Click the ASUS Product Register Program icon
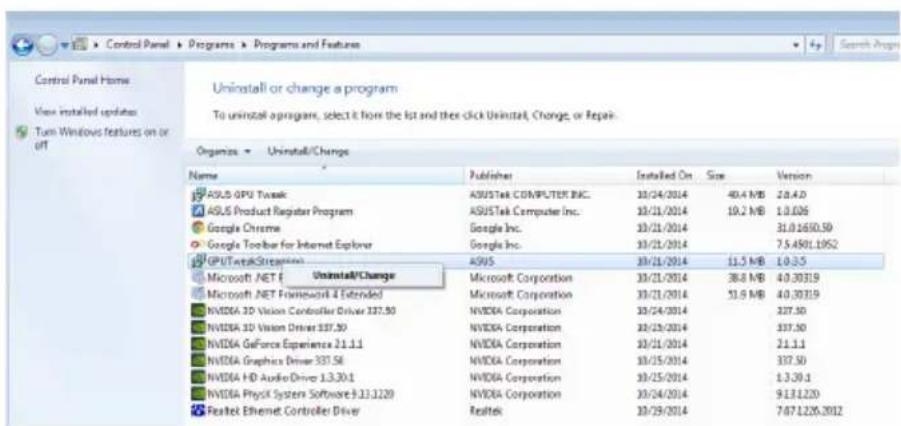901x426 pixels. 197,212
